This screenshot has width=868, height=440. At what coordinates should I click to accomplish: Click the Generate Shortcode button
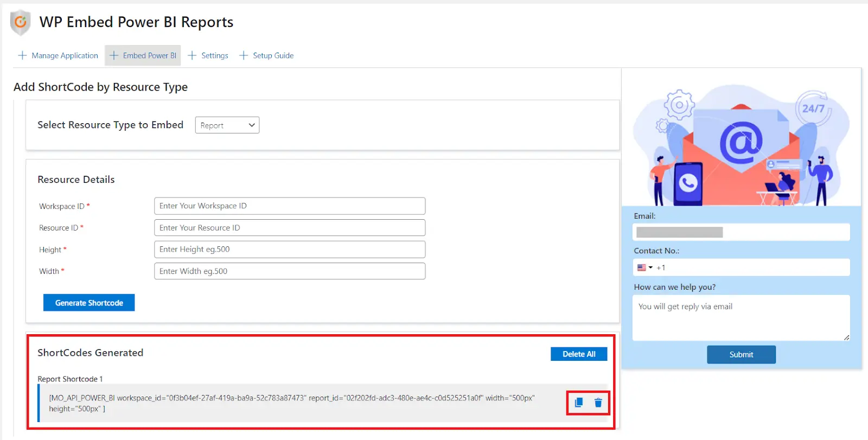pos(89,303)
